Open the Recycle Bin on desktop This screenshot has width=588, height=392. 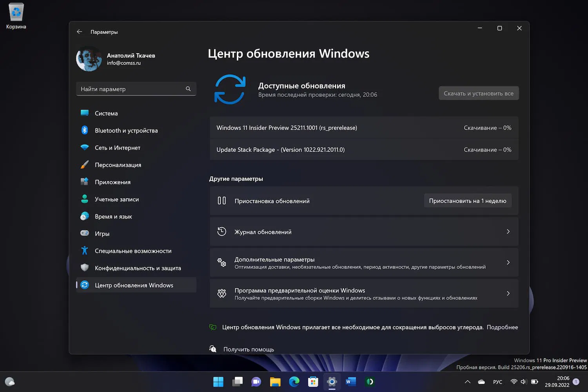[16, 12]
